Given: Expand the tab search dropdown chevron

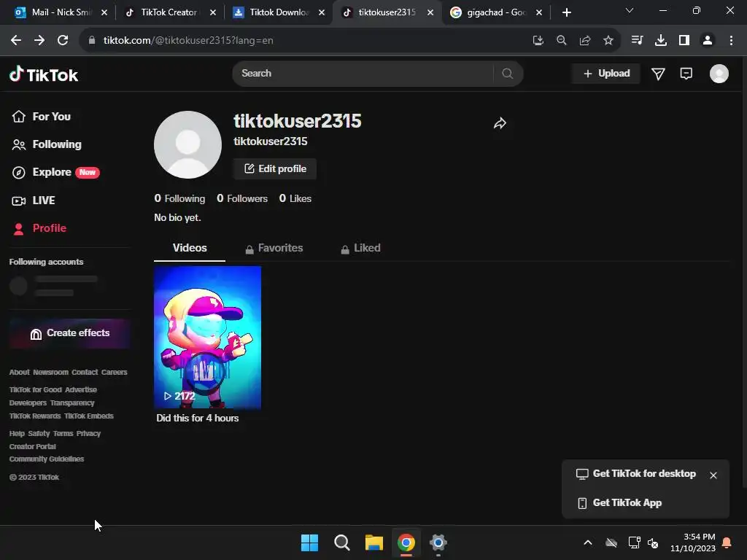Looking at the screenshot, I should click(x=630, y=10).
